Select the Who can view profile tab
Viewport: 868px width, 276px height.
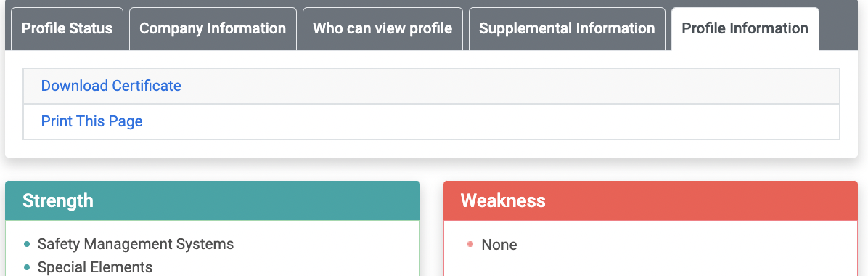(382, 29)
